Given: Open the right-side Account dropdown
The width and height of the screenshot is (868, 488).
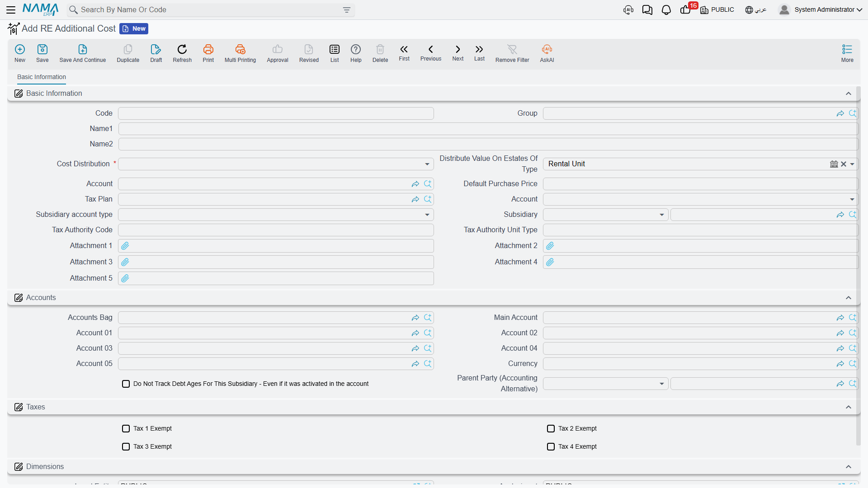Looking at the screenshot, I should [852, 199].
